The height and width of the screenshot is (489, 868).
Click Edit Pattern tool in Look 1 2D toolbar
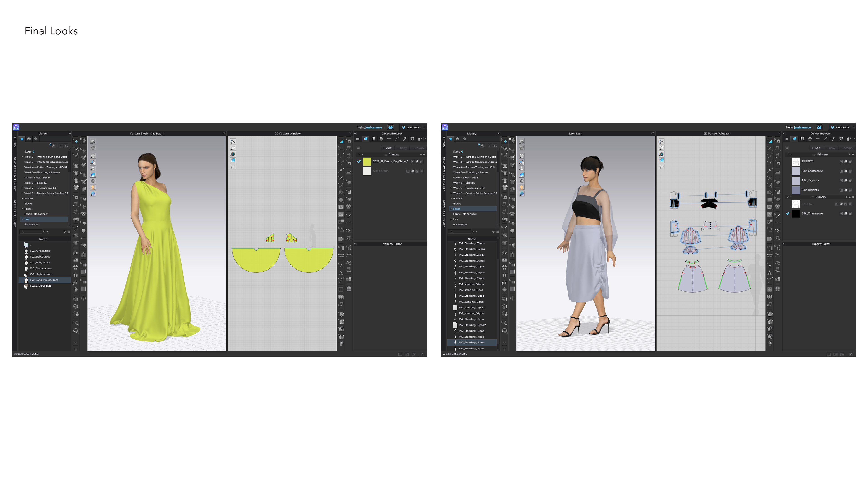point(770,149)
